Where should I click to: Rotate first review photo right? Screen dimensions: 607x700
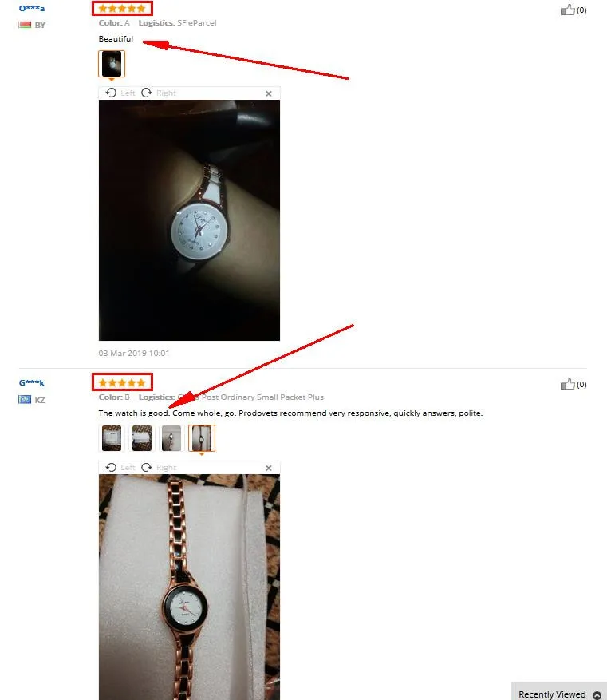click(x=158, y=93)
